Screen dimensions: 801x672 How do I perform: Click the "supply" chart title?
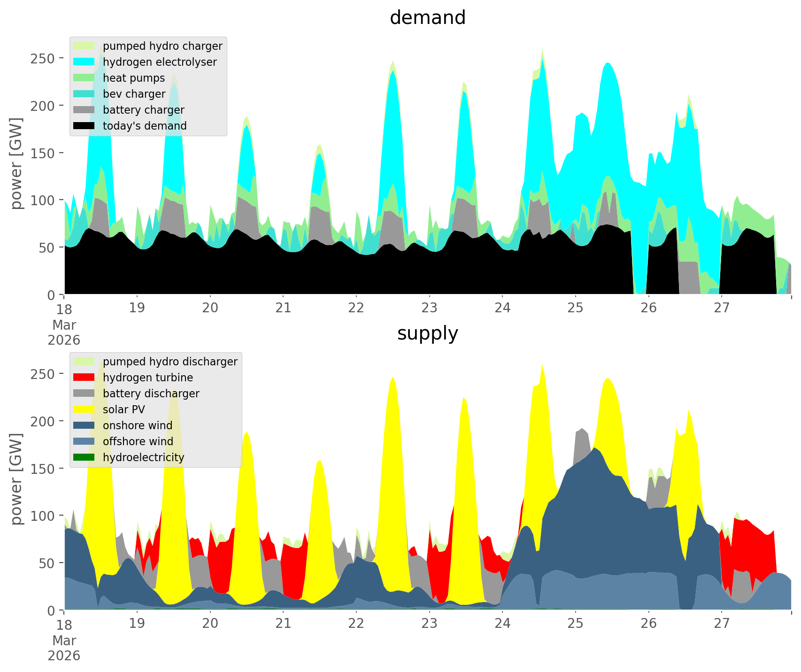point(427,333)
